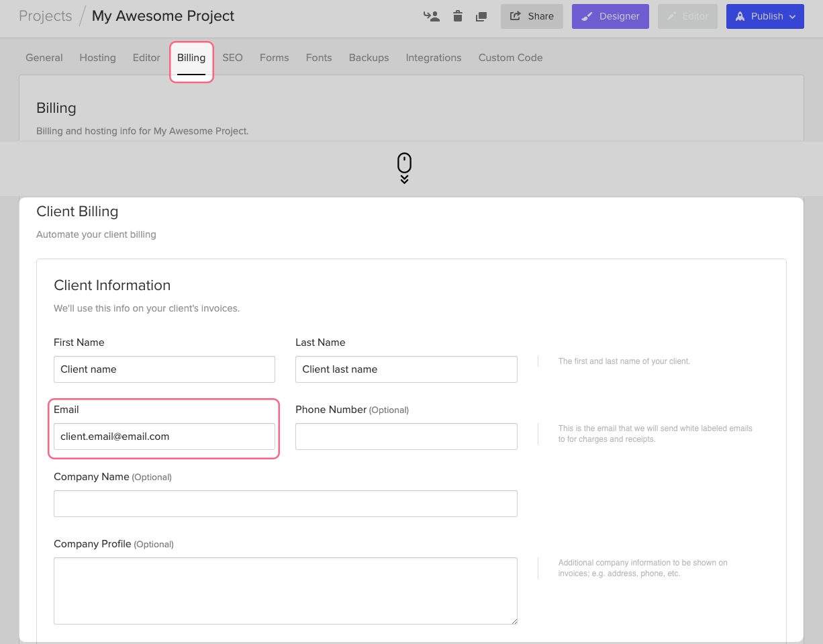Click the Company Profile text area
The image size is (823, 644).
point(285,591)
